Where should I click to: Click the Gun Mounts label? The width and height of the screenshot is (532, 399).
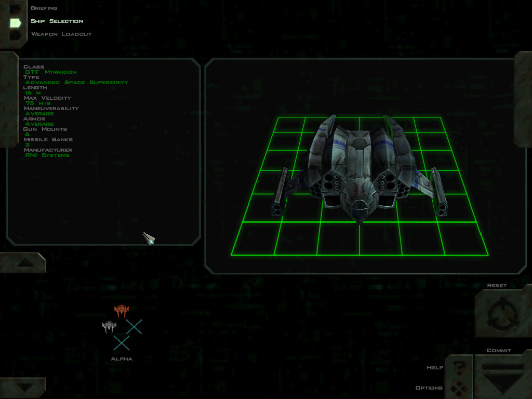[45, 129]
